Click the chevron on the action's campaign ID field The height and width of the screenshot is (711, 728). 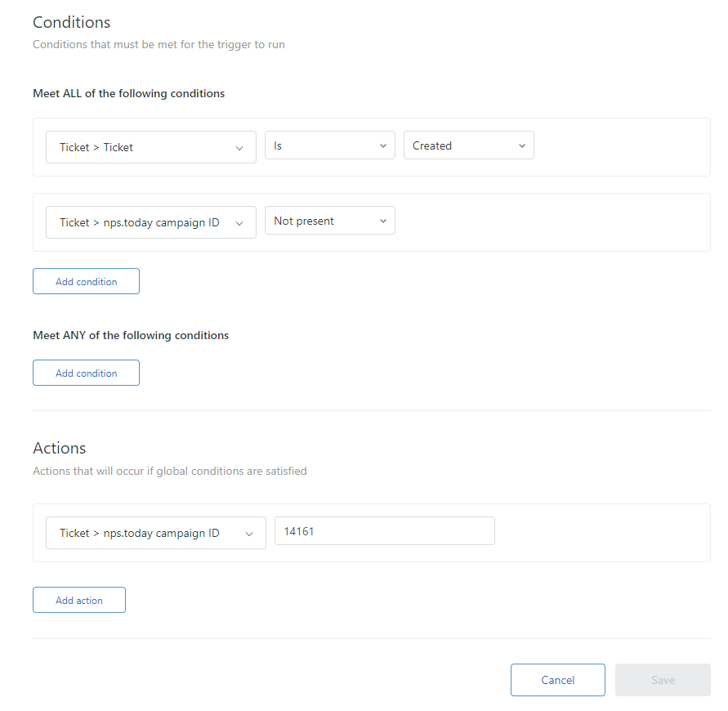[249, 534]
